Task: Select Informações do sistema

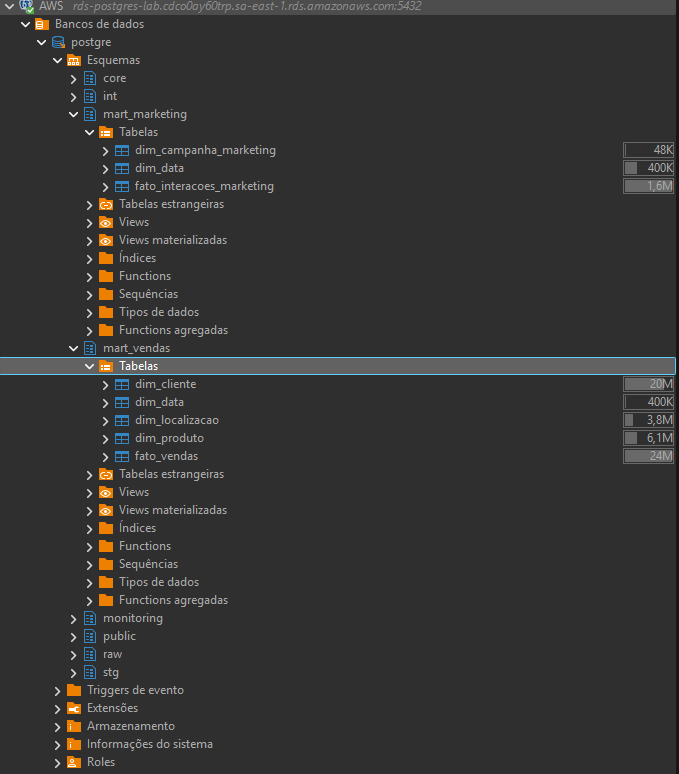Action: click(149, 744)
